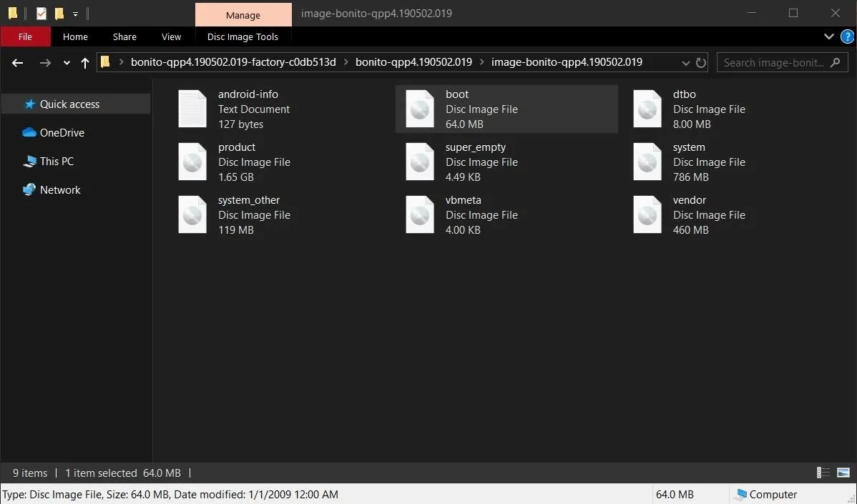Click the Properties icon in title bar

coord(41,13)
